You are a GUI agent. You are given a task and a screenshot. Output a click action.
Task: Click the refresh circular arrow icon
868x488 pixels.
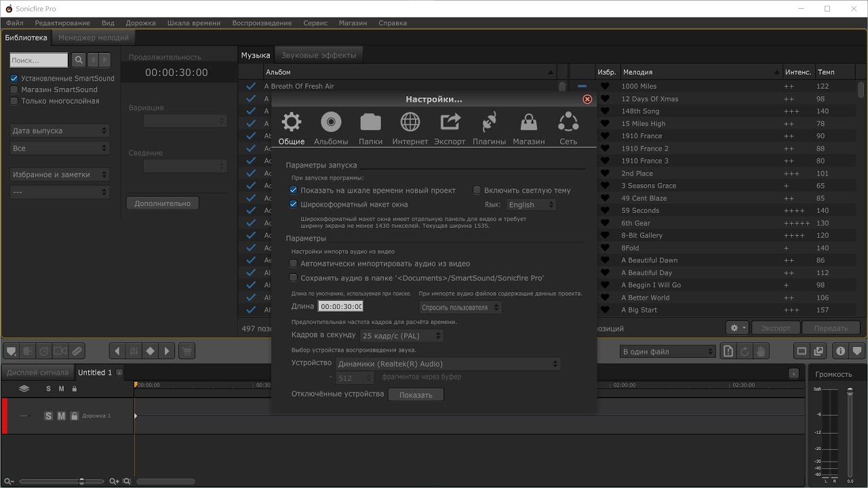click(745, 351)
